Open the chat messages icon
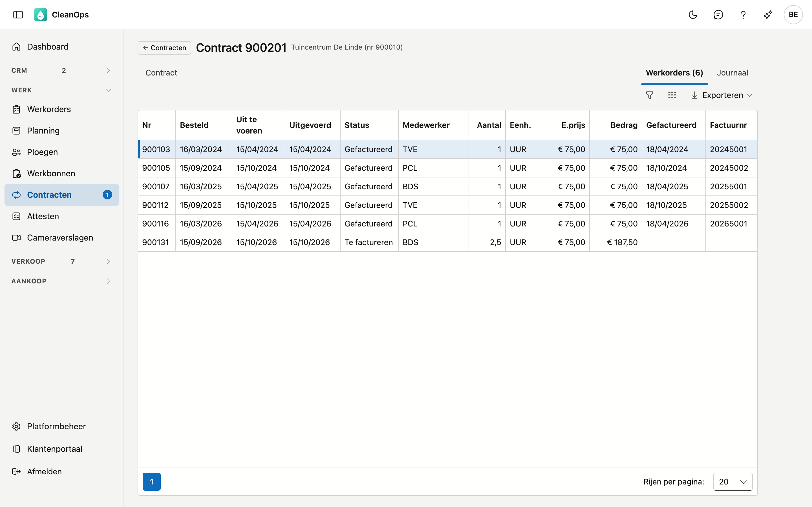This screenshot has height=507, width=812. (x=718, y=14)
